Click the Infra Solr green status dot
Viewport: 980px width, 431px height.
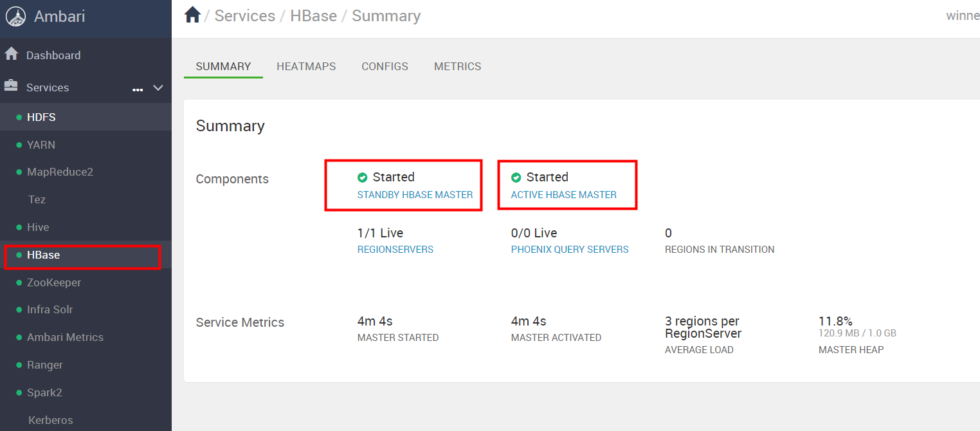tap(19, 310)
